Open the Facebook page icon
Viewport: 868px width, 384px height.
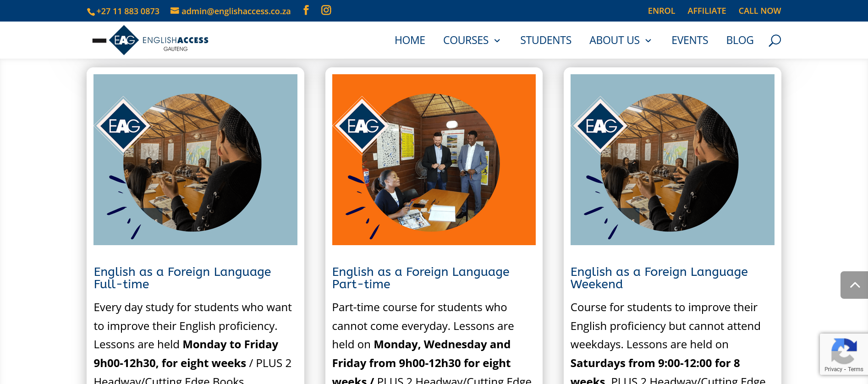(x=306, y=10)
